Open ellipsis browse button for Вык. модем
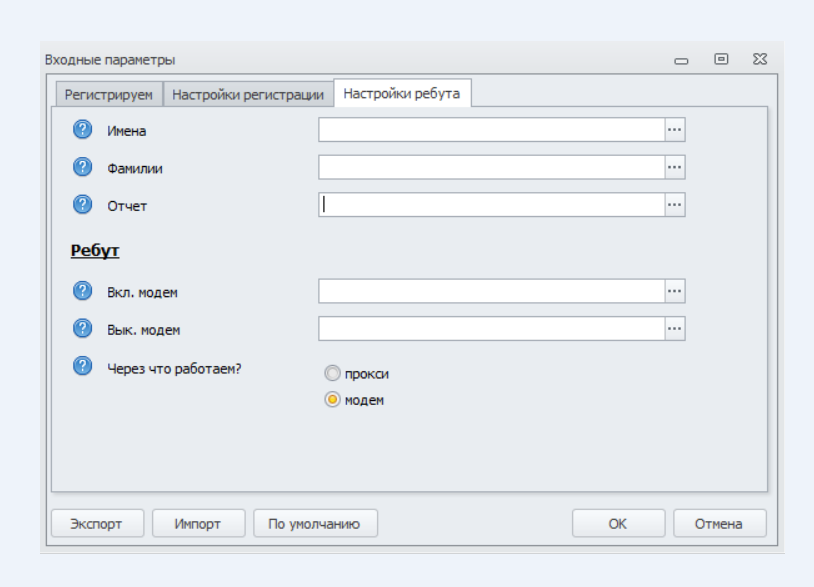Viewport: 814px width, 587px height. click(675, 328)
